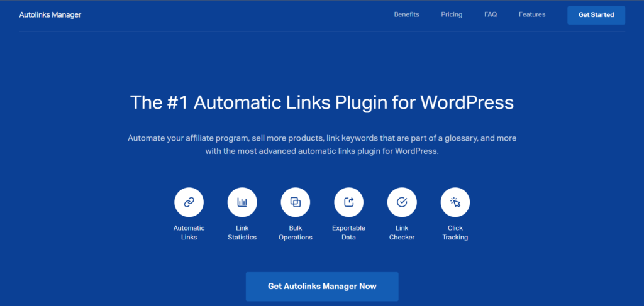Click the Link Statistics bar chart icon
The height and width of the screenshot is (306, 644).
tap(242, 202)
